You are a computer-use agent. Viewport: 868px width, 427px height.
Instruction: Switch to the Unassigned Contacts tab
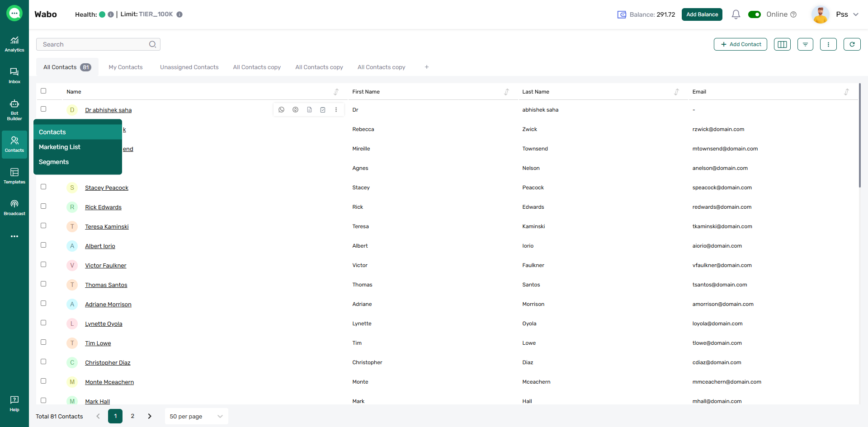(189, 67)
